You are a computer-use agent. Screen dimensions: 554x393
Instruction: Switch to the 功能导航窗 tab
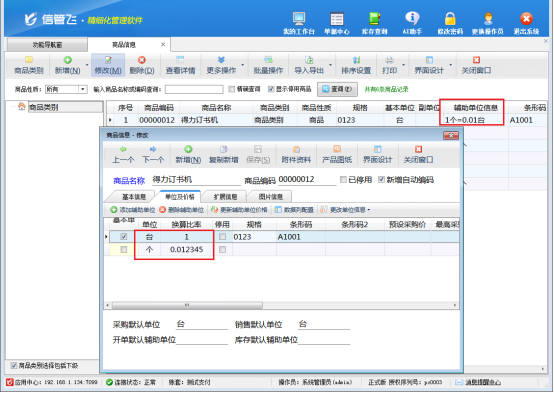(47, 45)
